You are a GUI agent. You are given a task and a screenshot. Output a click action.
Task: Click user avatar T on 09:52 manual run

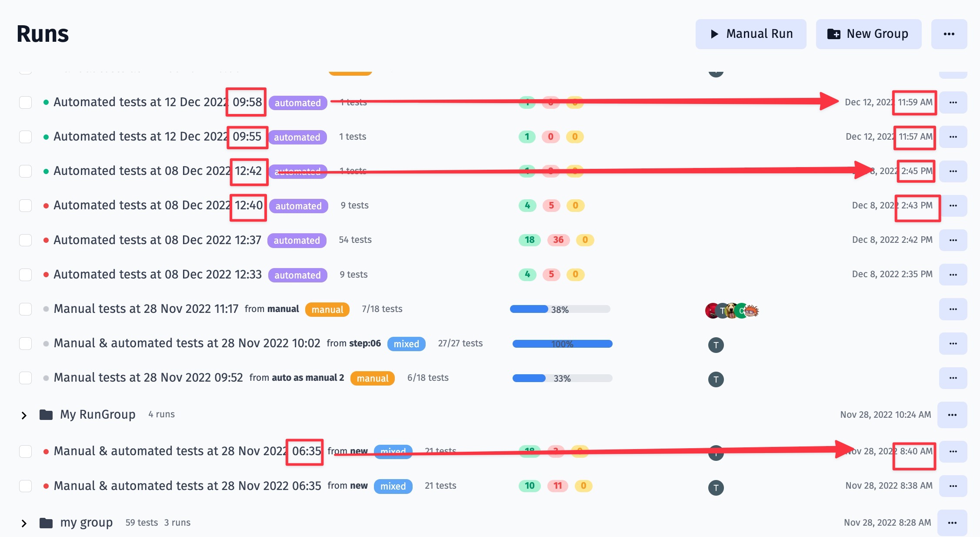pyautogui.click(x=716, y=379)
